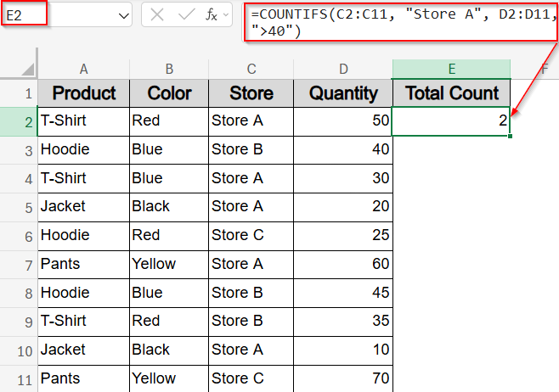Select the Hoodie cell in row 6
The width and height of the screenshot is (559, 392).
click(x=84, y=236)
